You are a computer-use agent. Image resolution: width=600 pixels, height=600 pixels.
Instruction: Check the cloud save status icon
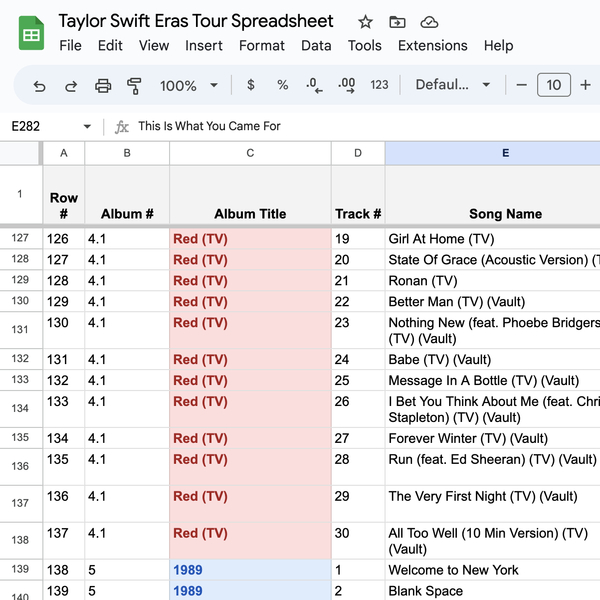click(429, 22)
